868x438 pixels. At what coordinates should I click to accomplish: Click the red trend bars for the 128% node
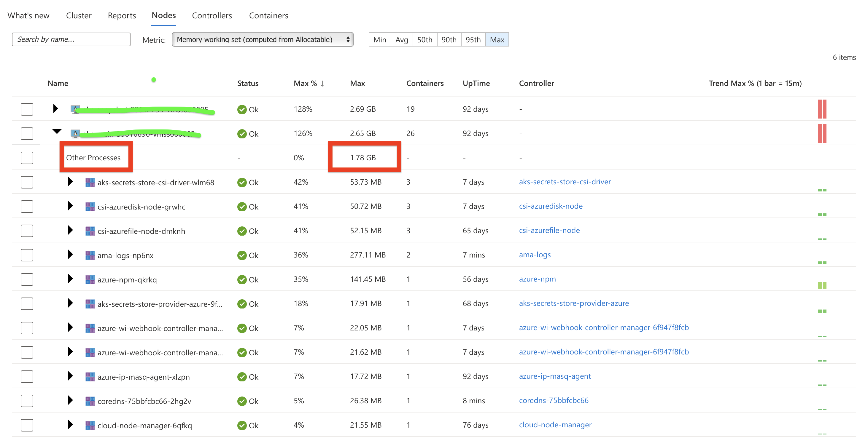tap(822, 109)
